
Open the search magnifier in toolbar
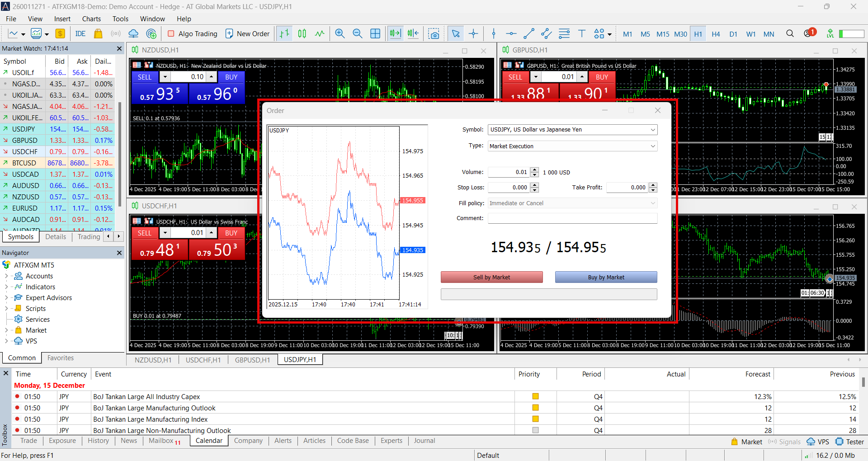coord(790,33)
